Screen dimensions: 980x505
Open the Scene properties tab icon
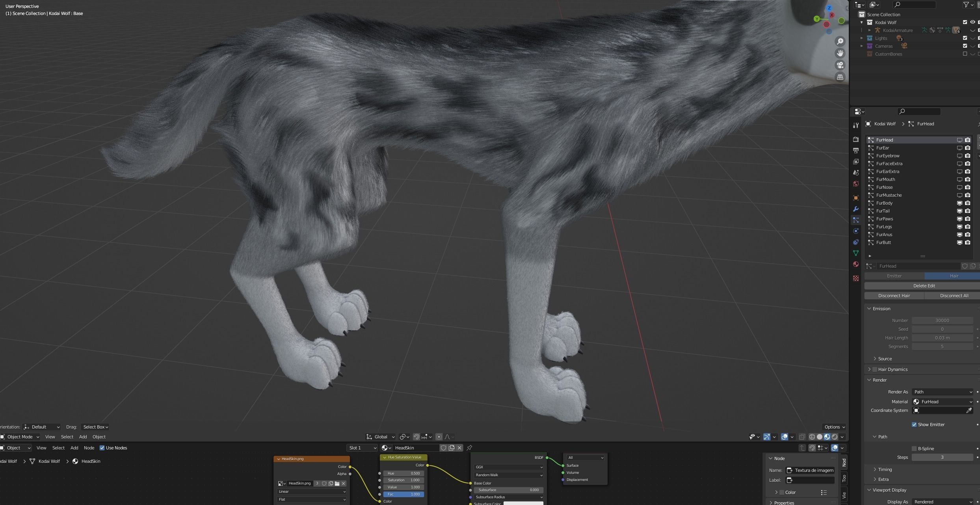tap(855, 173)
